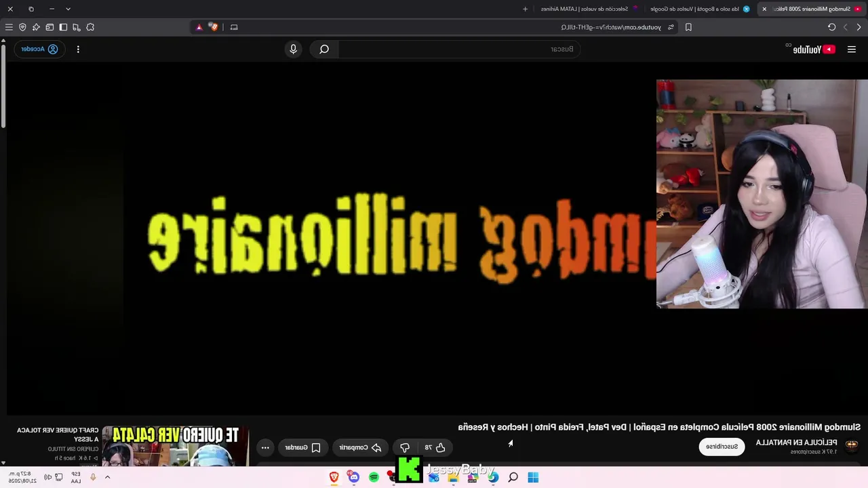
Task: Toggle the Brave sidebar panel
Action: (63, 27)
